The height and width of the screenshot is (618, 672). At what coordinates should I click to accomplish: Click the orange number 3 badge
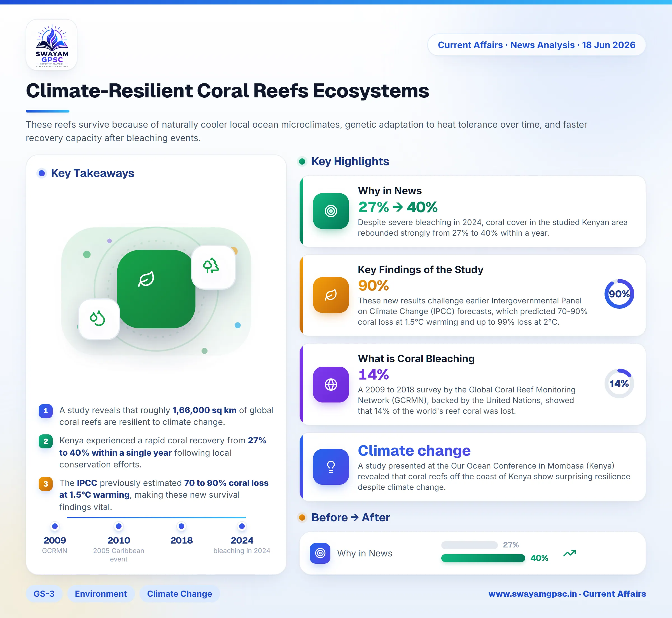pyautogui.click(x=45, y=484)
